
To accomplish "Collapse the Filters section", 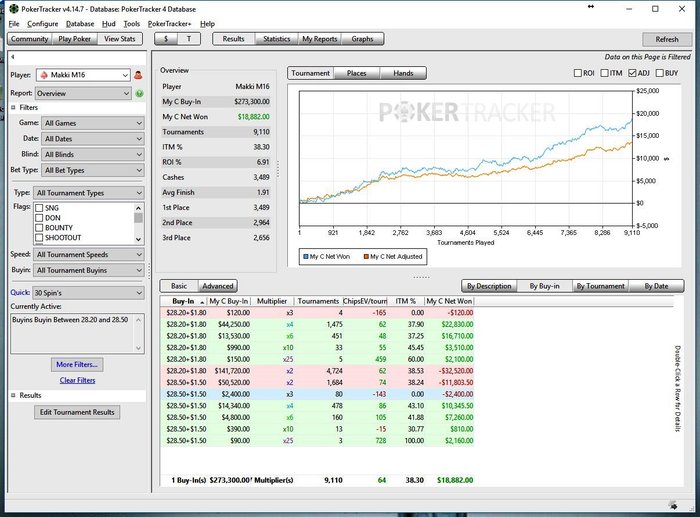I will coord(13,108).
